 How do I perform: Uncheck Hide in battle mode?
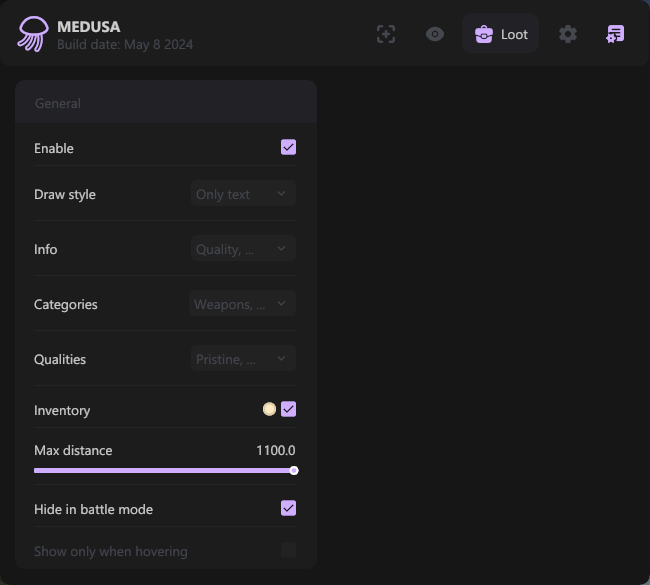(288, 508)
